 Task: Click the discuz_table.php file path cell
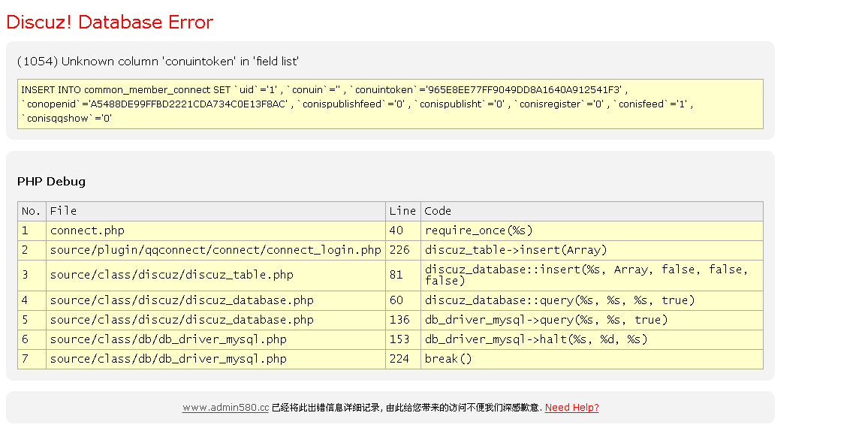[171, 275]
